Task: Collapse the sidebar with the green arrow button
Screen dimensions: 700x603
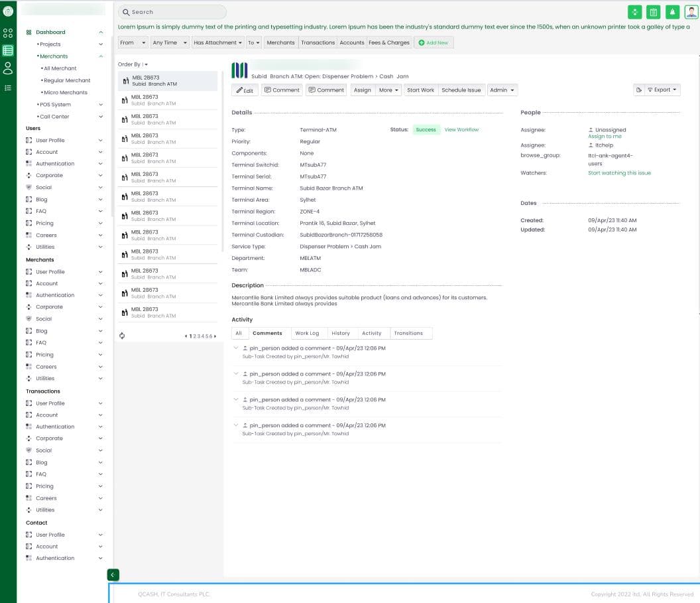Action: (113, 575)
